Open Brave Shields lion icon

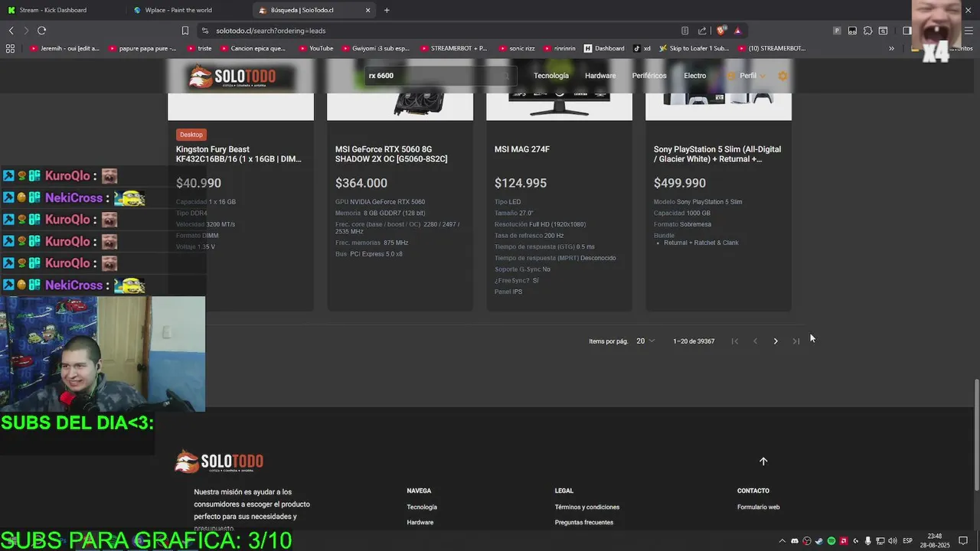(720, 31)
